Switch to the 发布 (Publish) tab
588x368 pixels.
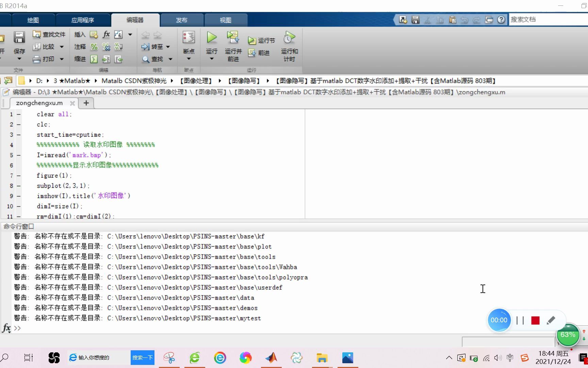click(x=182, y=20)
